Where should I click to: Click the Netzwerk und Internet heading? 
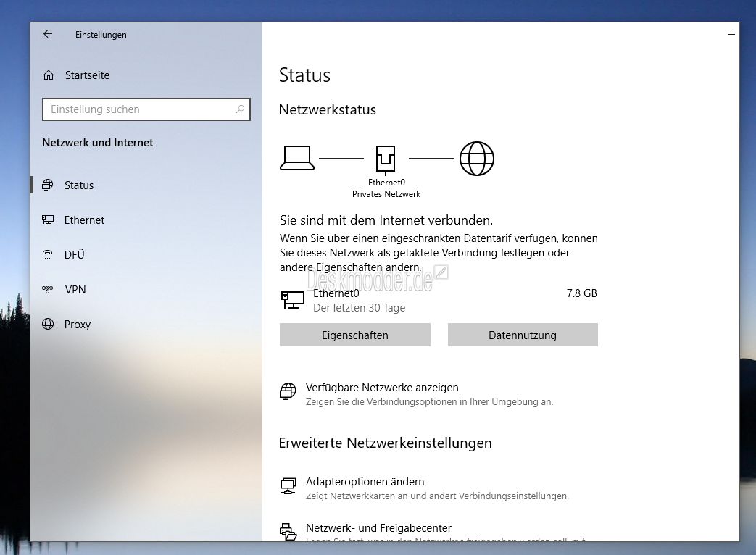coord(97,143)
